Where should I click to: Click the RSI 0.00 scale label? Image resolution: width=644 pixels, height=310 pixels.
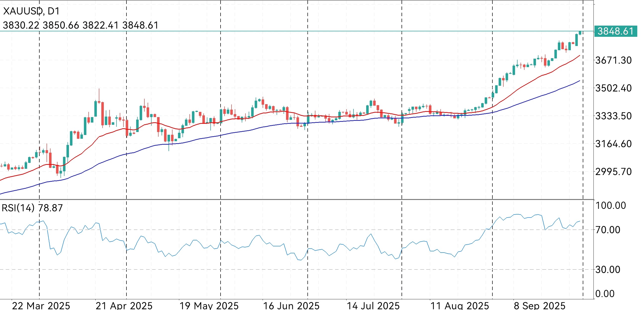tap(605, 294)
